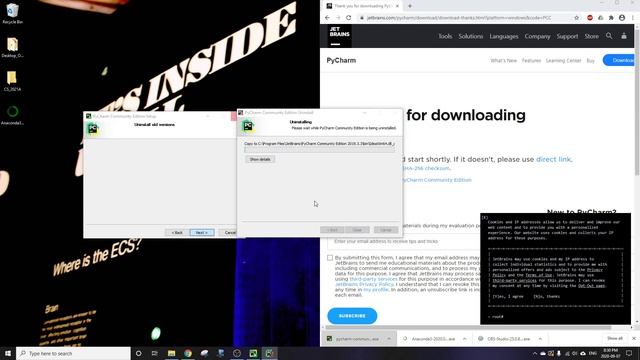Click Back in Setup dialog
The height and width of the screenshot is (360, 640).
click(177, 232)
